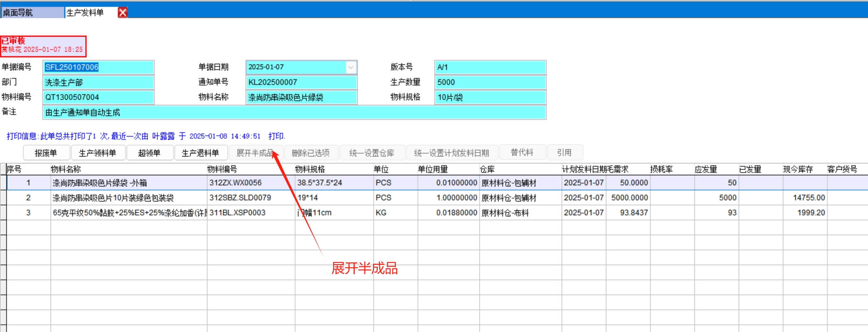868x332 pixels.
Task: Click 统一设置仓库 button
Action: [x=371, y=153]
